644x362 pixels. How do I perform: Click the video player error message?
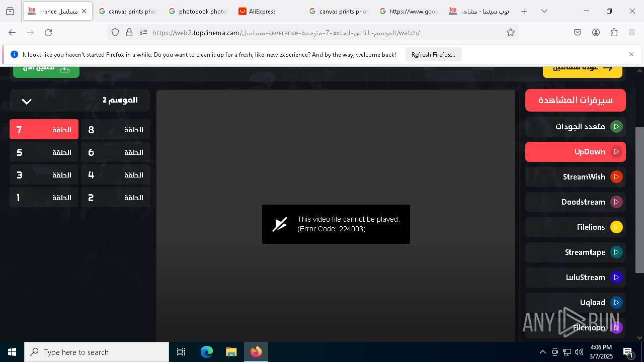pyautogui.click(x=336, y=224)
